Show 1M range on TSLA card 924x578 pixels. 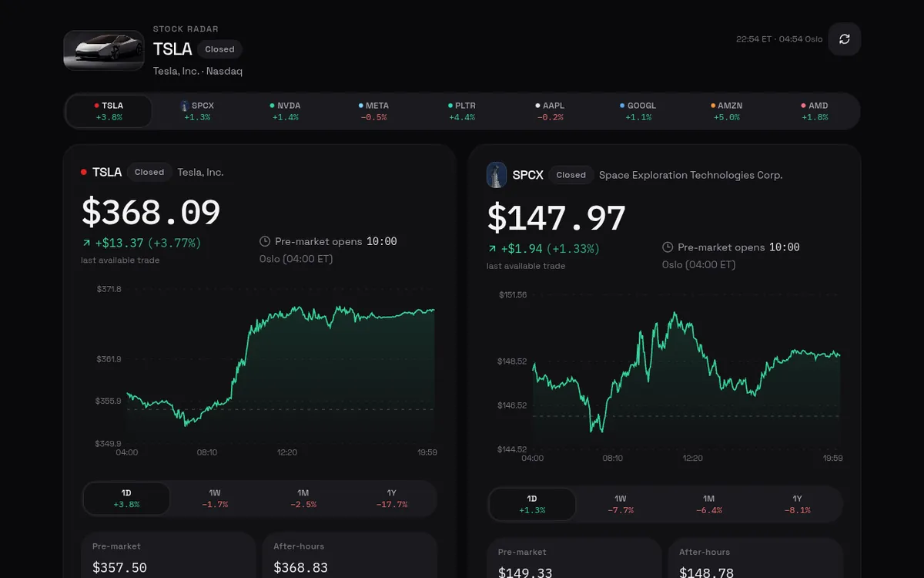303,499
